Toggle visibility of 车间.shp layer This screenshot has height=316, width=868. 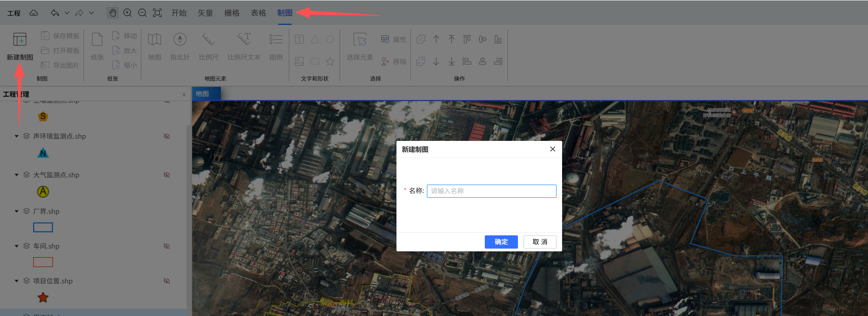pyautogui.click(x=167, y=246)
